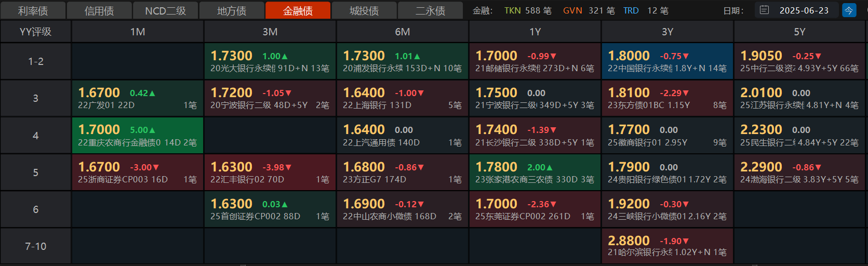
Task: Open the 22上汽通用债 140D cell
Action: 403,136
